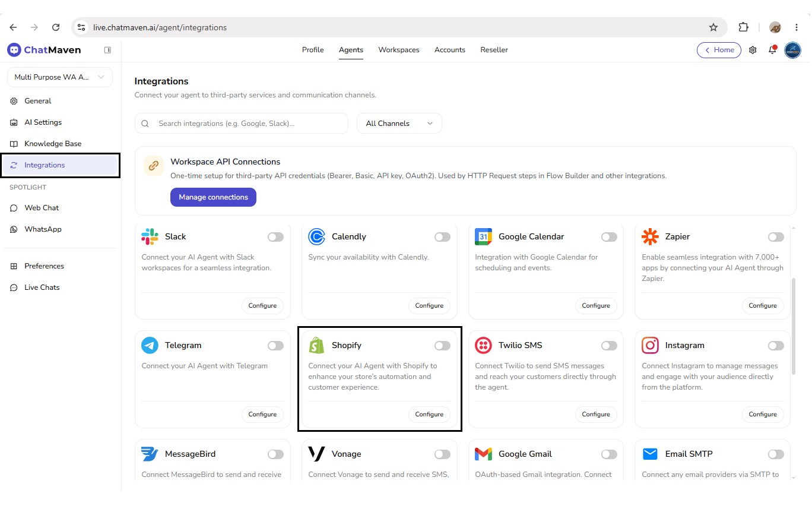
Task: Switch on the Instagram toggle
Action: 776,346
